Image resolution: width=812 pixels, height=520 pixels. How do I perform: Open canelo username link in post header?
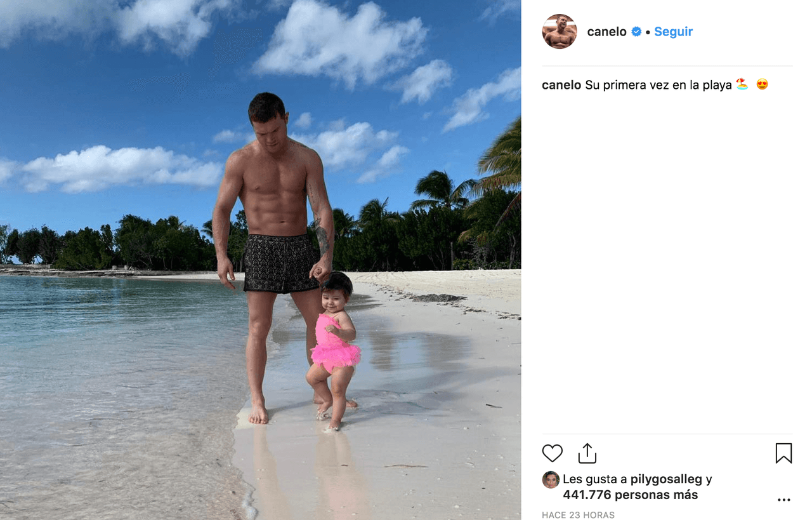[x=606, y=32]
